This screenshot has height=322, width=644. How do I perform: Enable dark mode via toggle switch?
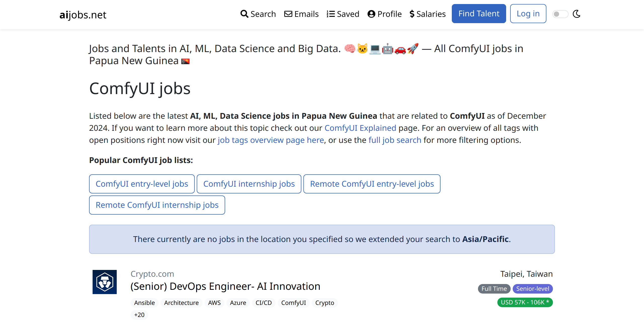coord(560,14)
